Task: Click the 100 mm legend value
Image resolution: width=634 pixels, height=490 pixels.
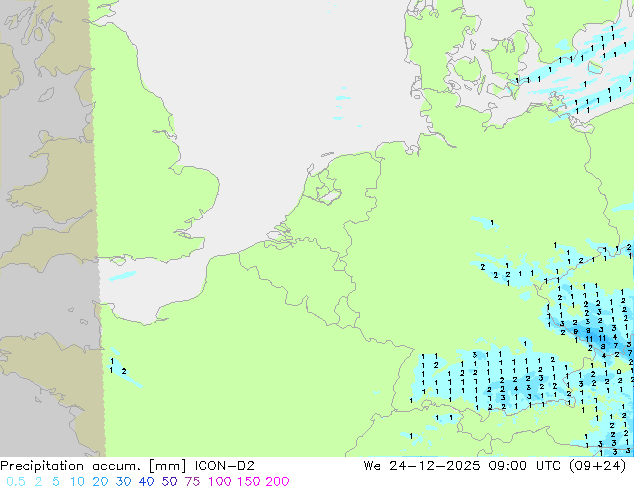Action: [x=220, y=482]
